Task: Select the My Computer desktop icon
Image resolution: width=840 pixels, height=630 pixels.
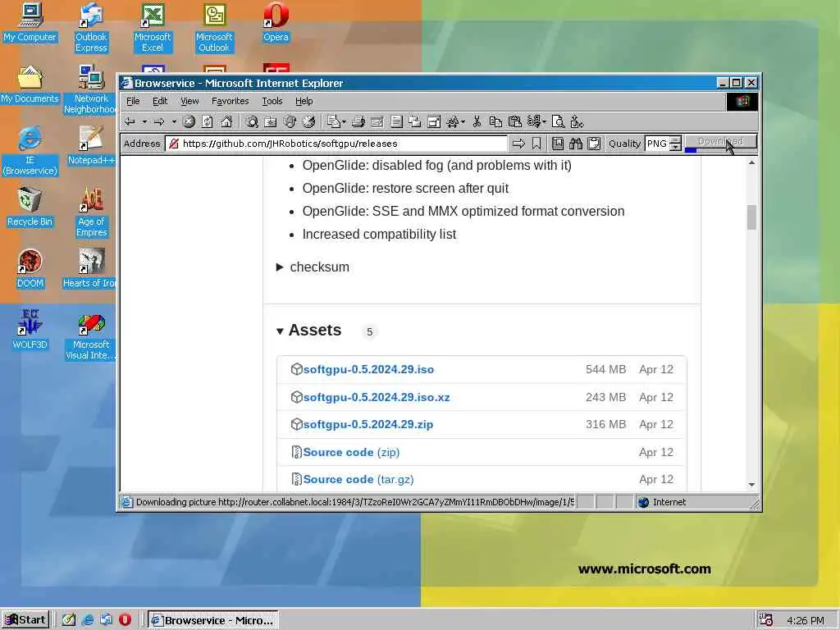Action: pos(30,22)
